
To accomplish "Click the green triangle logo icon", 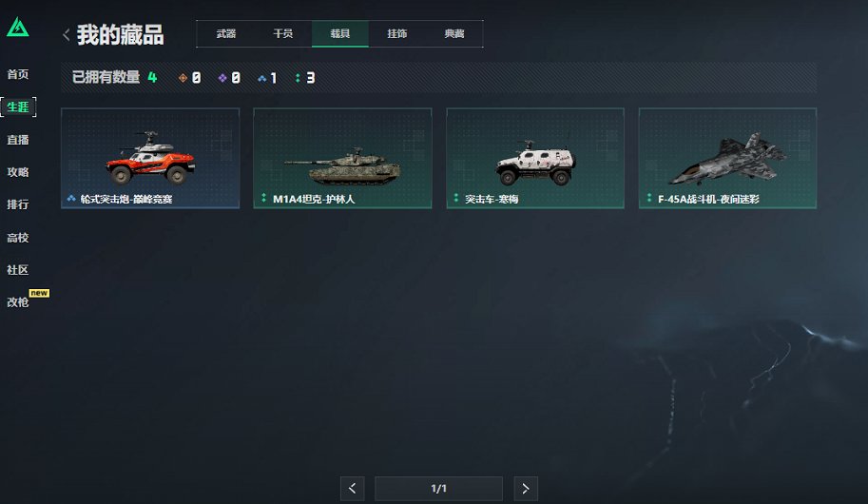I will click(18, 28).
